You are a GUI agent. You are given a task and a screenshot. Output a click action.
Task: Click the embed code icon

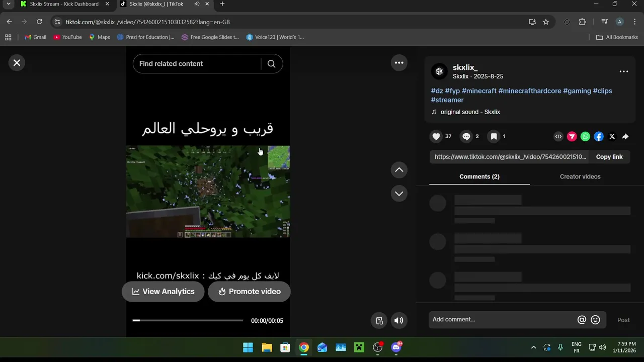tap(558, 136)
